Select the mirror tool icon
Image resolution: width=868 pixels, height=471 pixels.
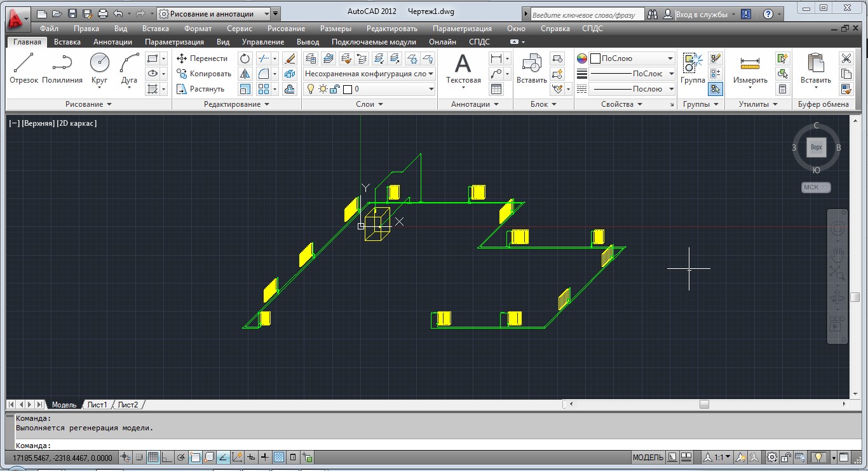(x=245, y=74)
